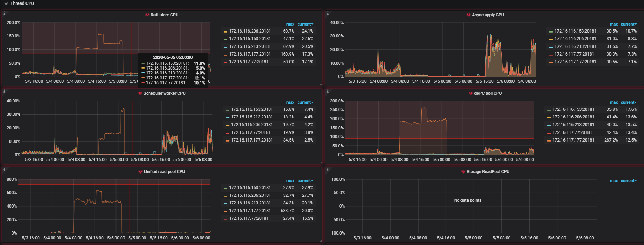Sort Async apply CPU legend by max
644x245 pixels.
coord(614,24)
